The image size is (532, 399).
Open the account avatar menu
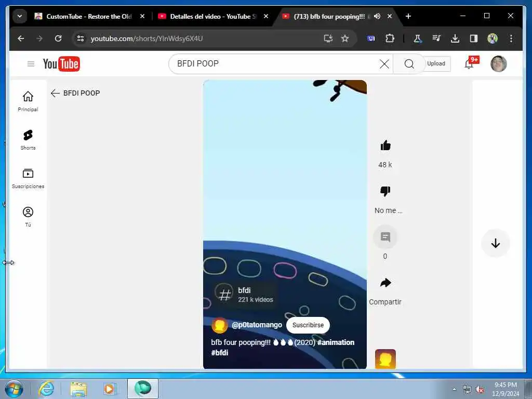(498, 64)
